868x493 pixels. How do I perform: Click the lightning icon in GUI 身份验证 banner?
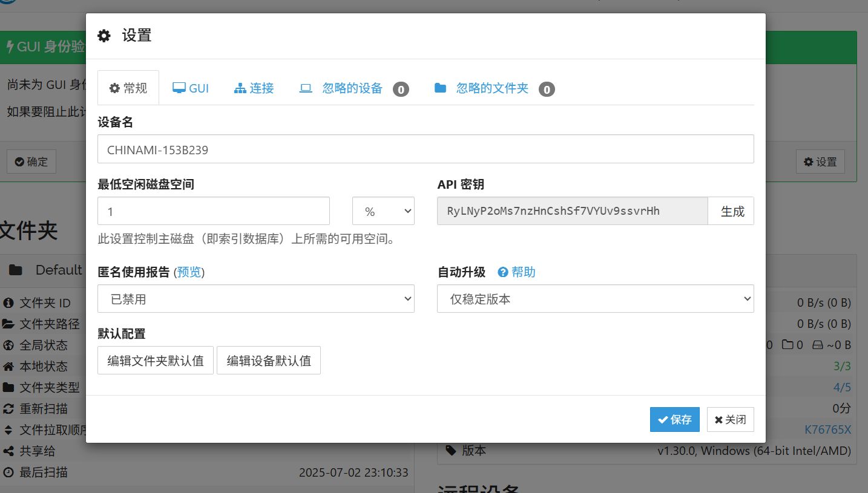tap(10, 47)
